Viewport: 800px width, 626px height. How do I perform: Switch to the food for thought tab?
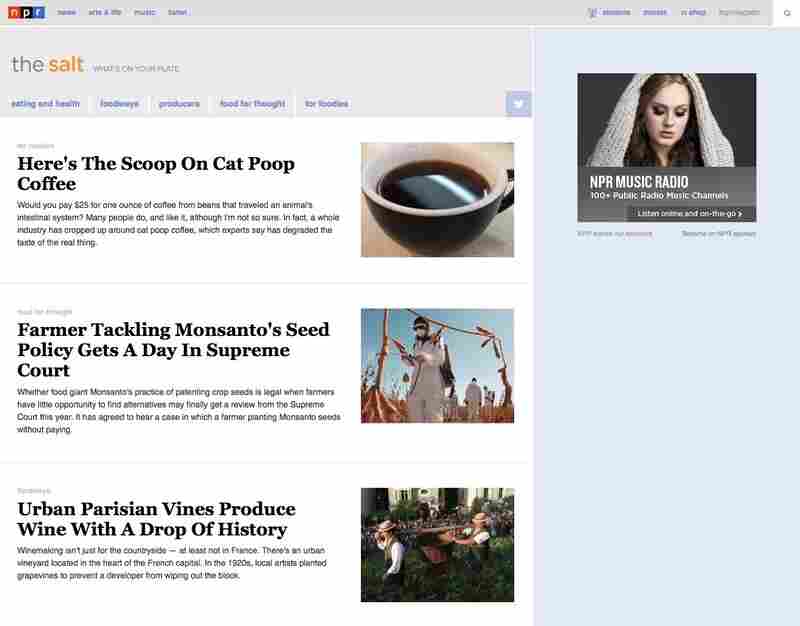point(253,104)
